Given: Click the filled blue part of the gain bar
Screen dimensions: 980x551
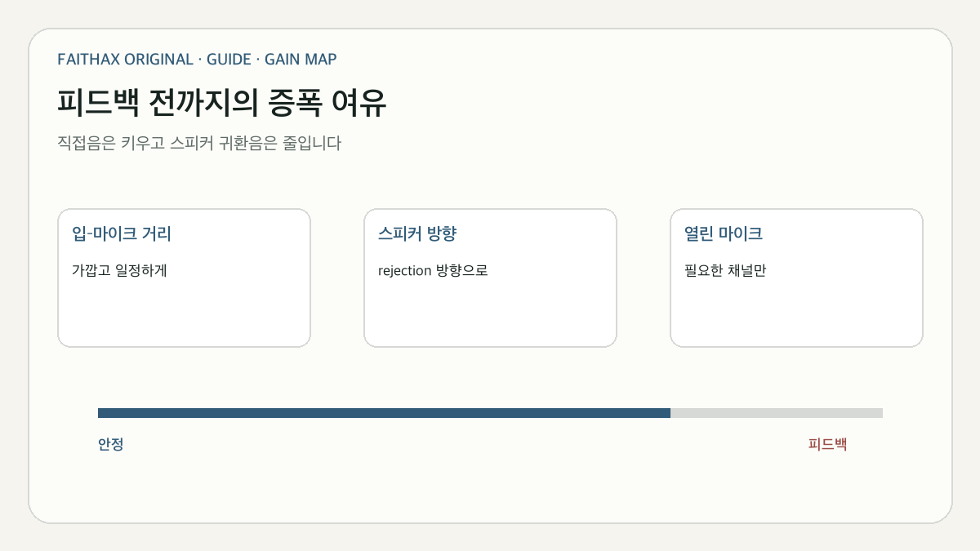Looking at the screenshot, I should pyautogui.click(x=384, y=413).
